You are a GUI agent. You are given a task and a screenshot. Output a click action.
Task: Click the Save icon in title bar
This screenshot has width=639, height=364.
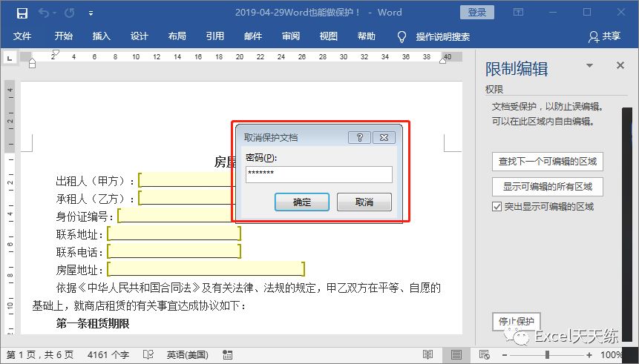click(x=22, y=13)
